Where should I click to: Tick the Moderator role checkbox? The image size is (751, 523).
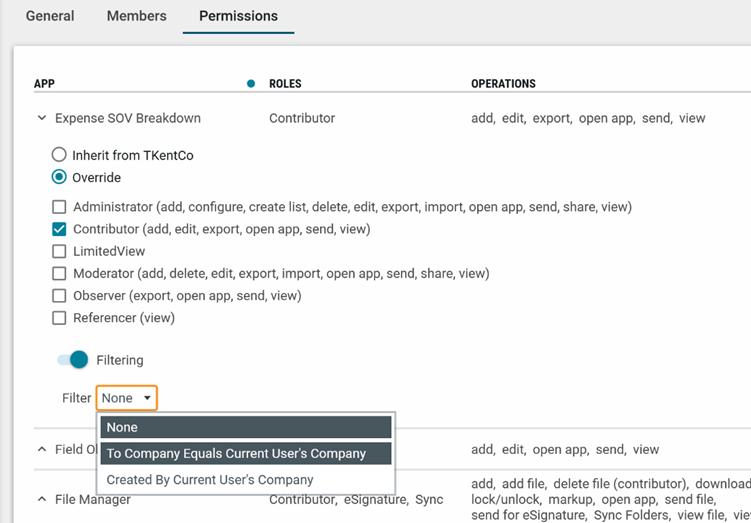60,274
